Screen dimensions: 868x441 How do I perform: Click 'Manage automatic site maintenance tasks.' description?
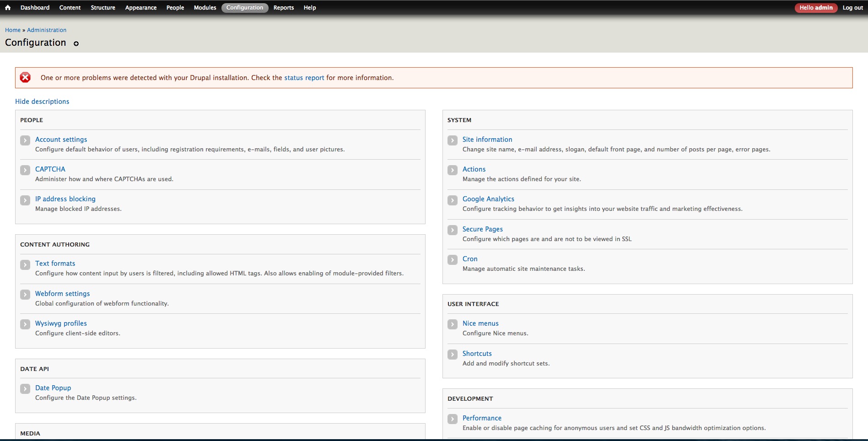tap(524, 269)
